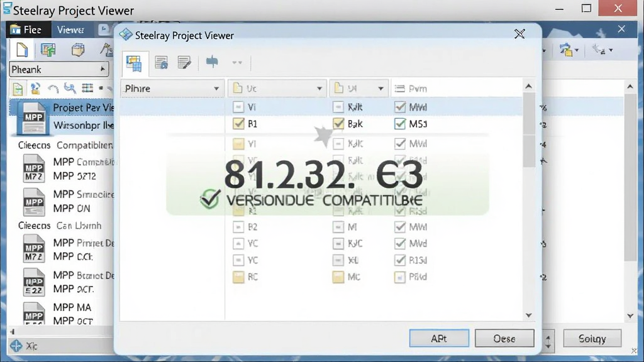Select the MPP ON file entry icon
Screen dimensions: 644x362
point(34,202)
